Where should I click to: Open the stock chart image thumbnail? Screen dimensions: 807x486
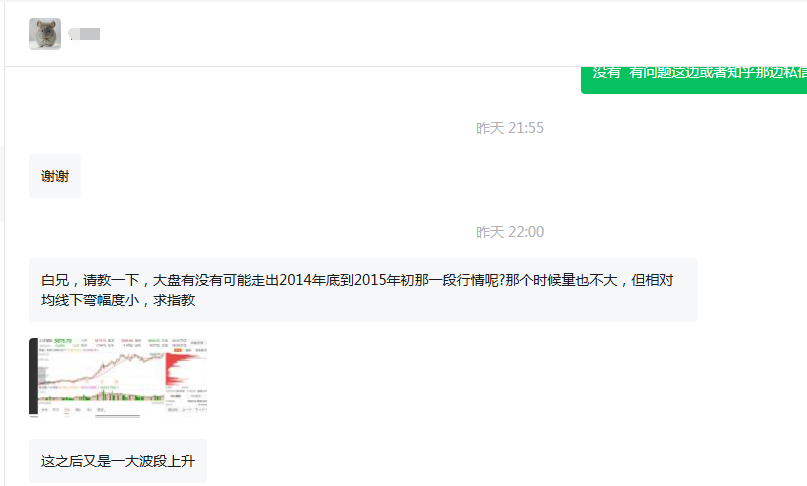tap(118, 377)
